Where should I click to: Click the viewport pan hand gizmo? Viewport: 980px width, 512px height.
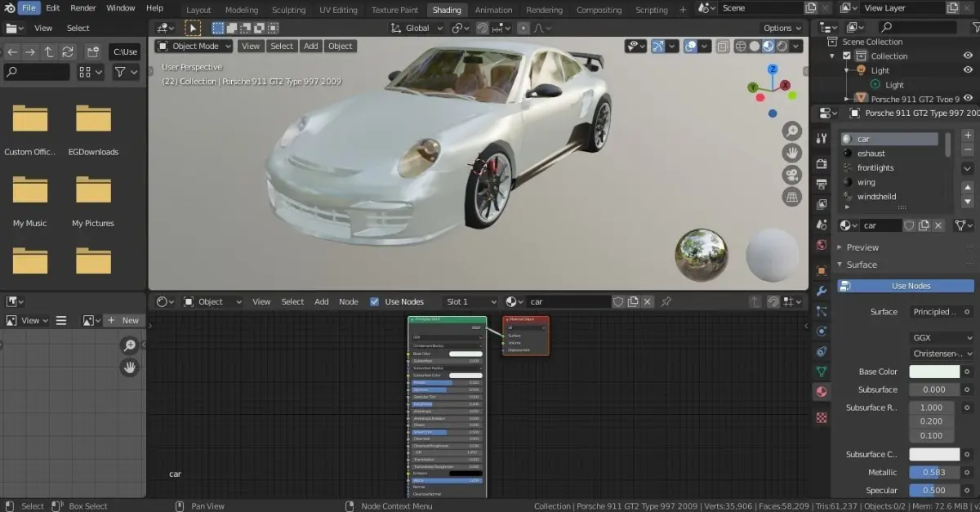(791, 153)
